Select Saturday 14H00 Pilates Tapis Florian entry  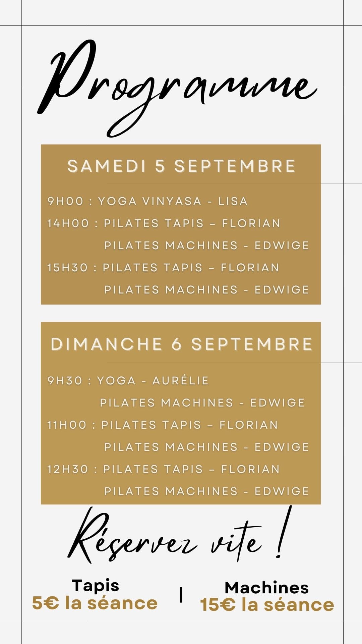tap(164, 223)
